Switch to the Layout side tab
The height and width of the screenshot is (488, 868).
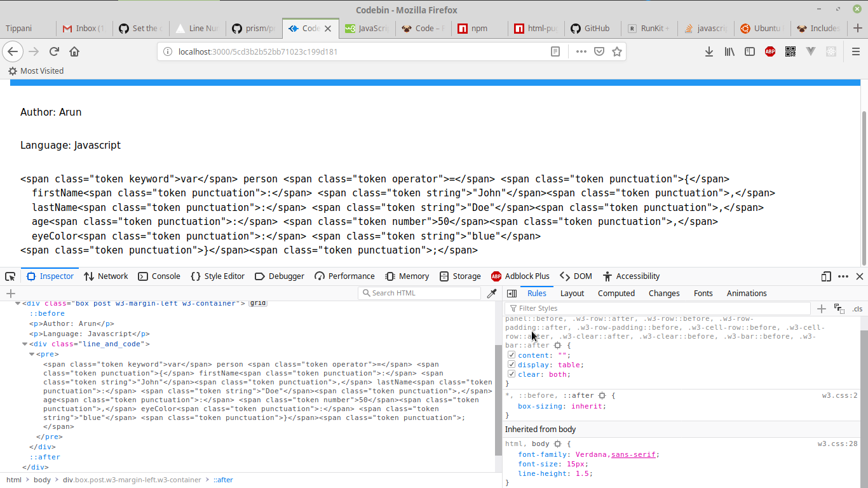[572, 293]
